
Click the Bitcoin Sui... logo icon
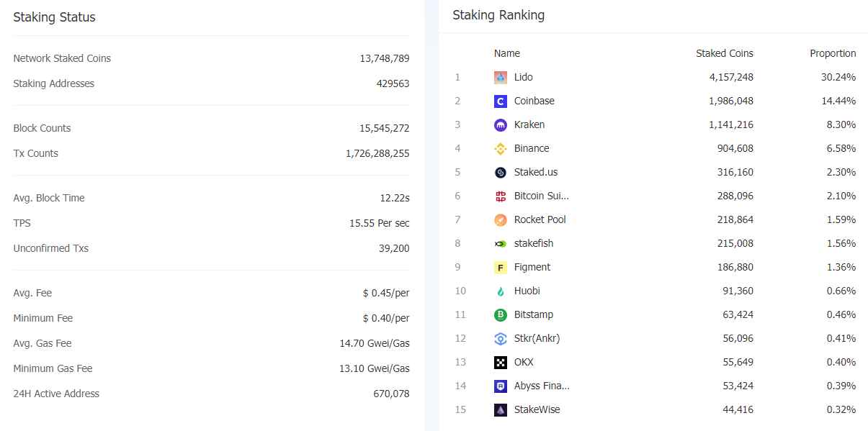(501, 196)
